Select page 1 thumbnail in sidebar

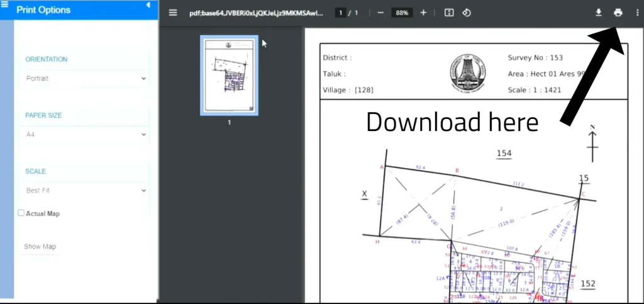pos(229,75)
